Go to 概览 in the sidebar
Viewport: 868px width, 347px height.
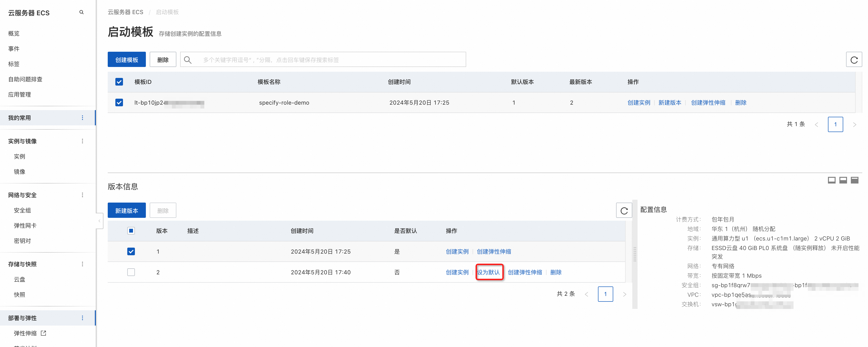[14, 33]
